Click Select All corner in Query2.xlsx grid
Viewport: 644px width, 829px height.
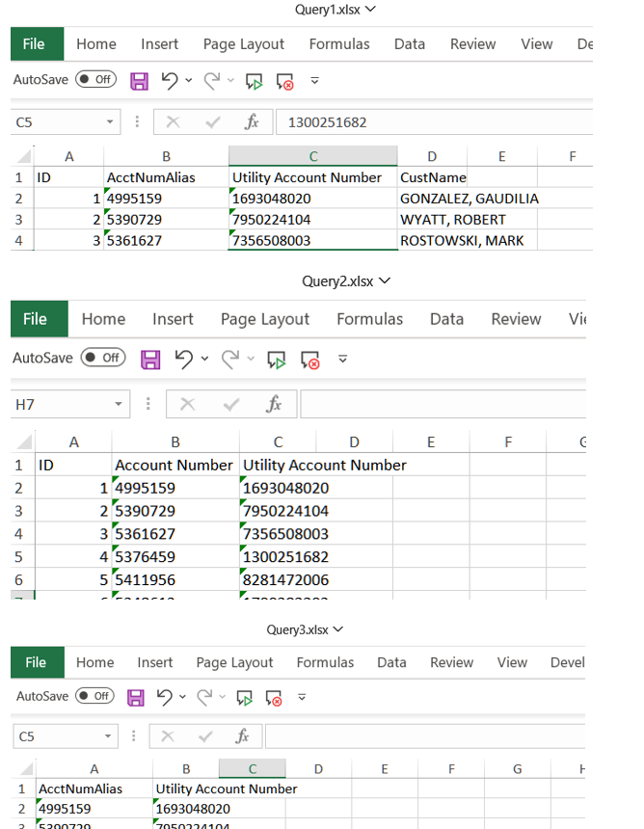pyautogui.click(x=25, y=441)
